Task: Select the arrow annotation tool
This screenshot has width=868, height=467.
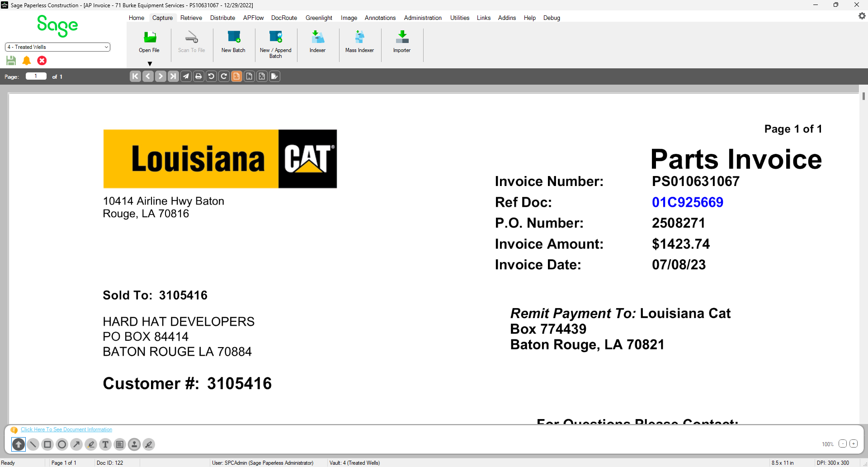Action: (76, 444)
